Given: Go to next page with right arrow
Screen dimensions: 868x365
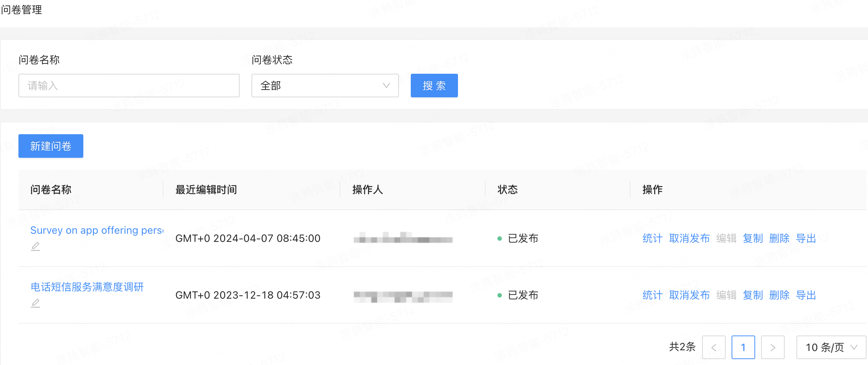Looking at the screenshot, I should 772,347.
